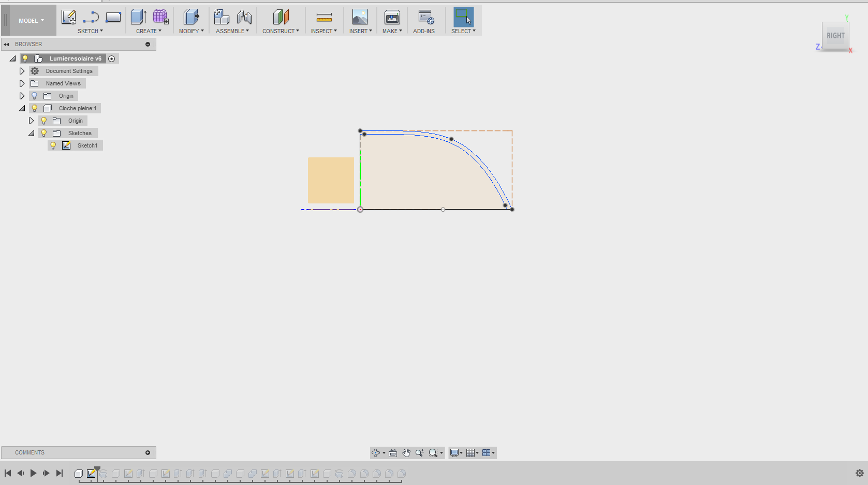Click the Create Form purple mesh icon
The width and height of the screenshot is (868, 485).
pos(160,17)
